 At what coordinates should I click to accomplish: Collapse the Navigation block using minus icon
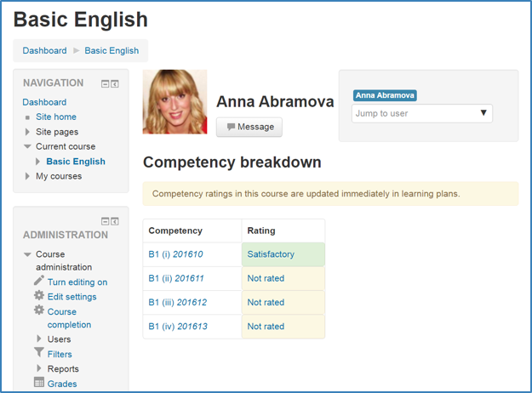click(106, 83)
